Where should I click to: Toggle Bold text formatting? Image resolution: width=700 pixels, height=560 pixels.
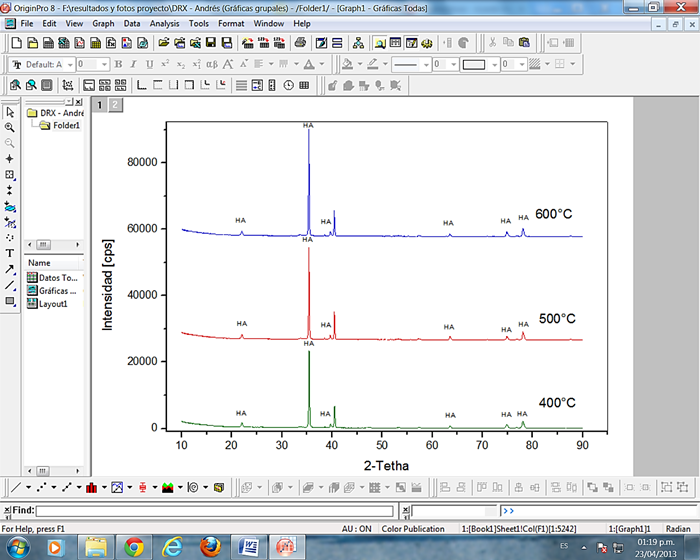coord(118,64)
